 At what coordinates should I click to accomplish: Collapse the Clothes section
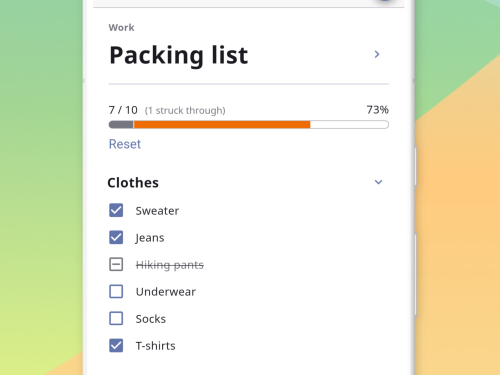pos(378,182)
